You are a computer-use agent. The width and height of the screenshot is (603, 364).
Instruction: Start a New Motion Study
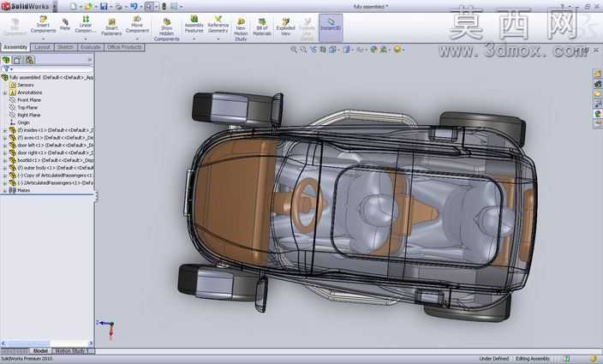point(241,29)
